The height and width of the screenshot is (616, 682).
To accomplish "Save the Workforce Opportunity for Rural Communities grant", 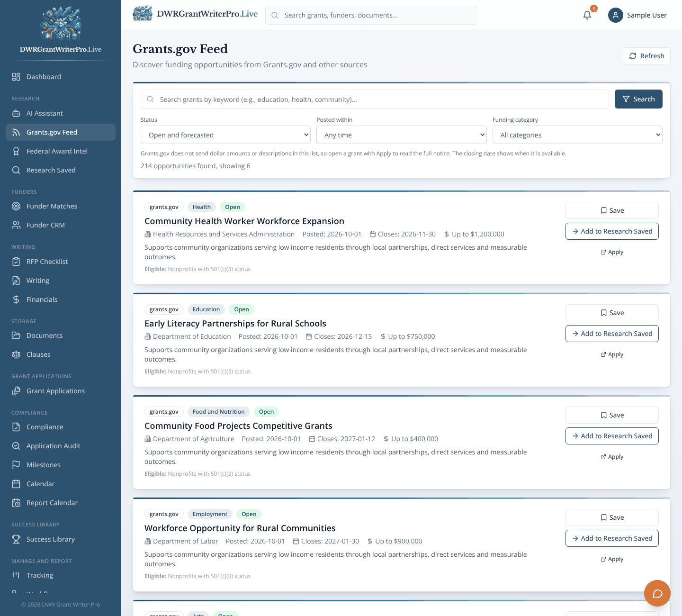I will 612,517.
